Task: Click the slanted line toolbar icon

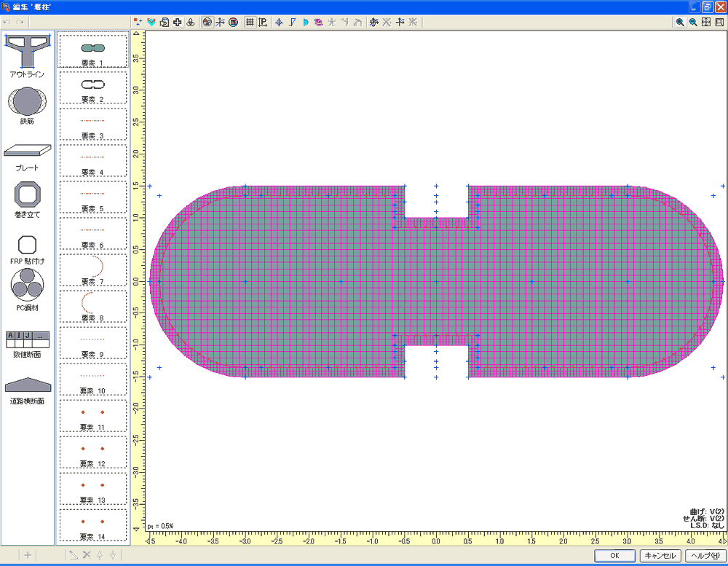Action: pos(292,22)
